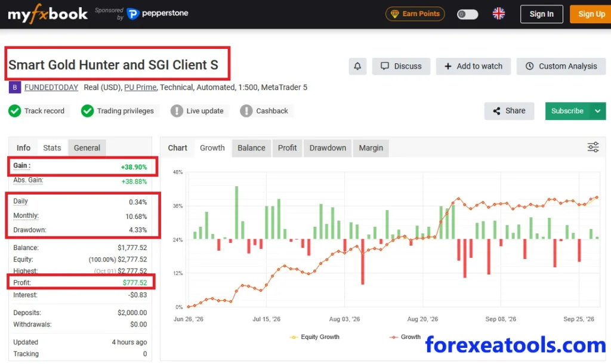Click the Earn Points button

(x=415, y=14)
